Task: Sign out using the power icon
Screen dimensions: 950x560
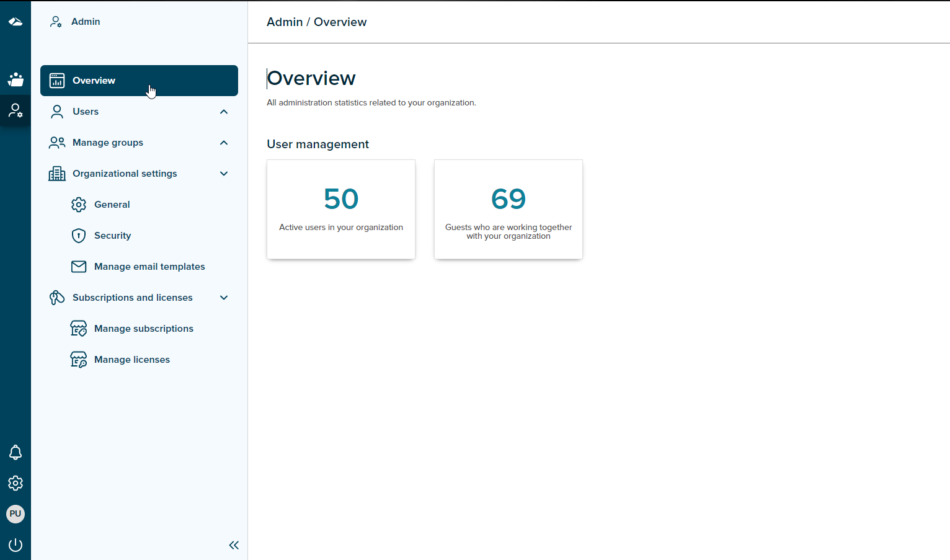Action: tap(16, 544)
